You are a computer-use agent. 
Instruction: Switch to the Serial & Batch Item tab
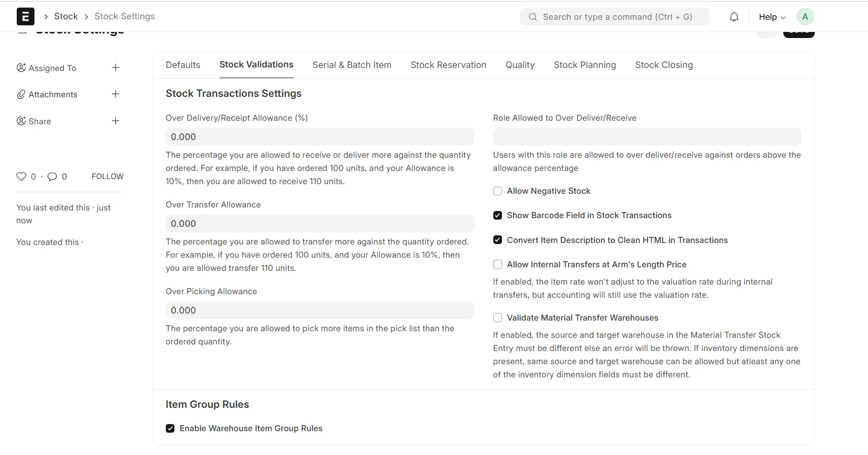[x=352, y=65]
